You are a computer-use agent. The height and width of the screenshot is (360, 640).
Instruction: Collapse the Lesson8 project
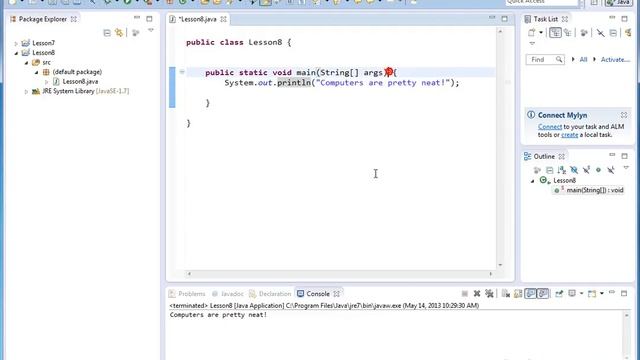16,53
